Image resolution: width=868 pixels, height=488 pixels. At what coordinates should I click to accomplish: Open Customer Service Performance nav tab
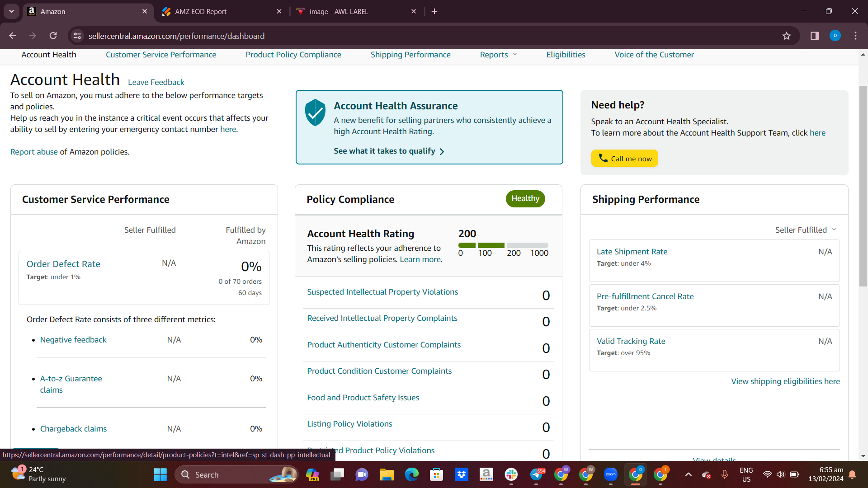click(x=161, y=55)
